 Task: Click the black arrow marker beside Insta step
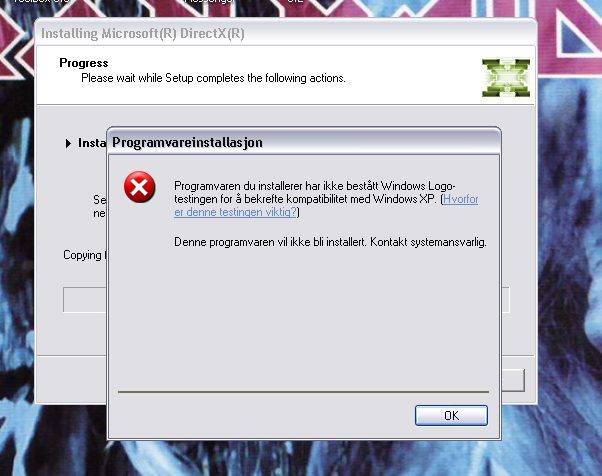coord(68,144)
